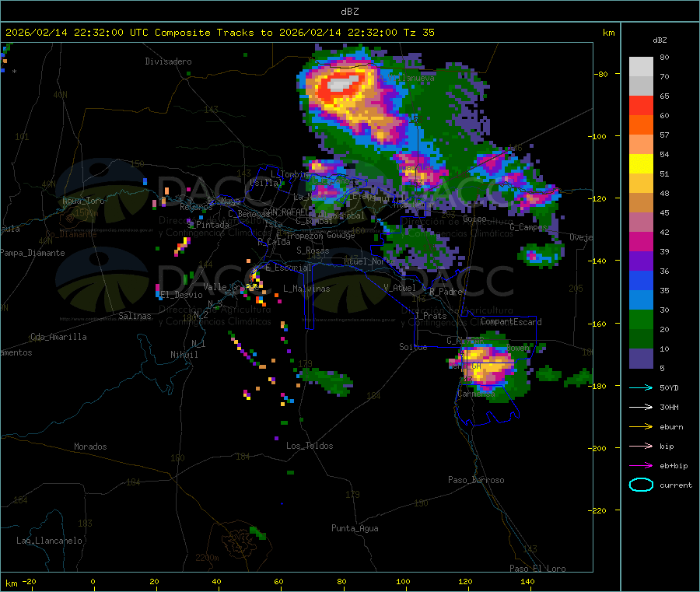The height and width of the screenshot is (592, 700).
Task: Click the cyan 'current' ellipse symbol
Action: click(641, 485)
